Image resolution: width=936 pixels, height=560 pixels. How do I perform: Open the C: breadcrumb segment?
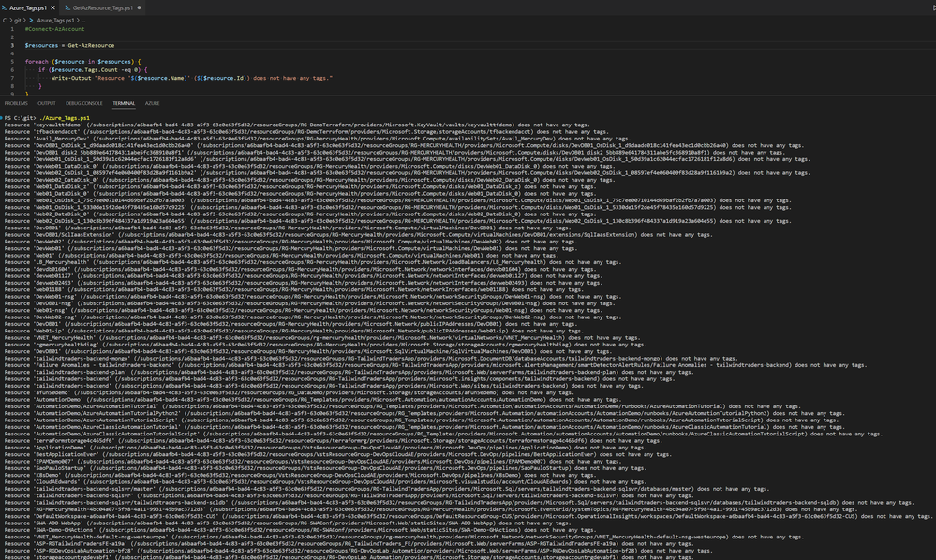pos(5,21)
